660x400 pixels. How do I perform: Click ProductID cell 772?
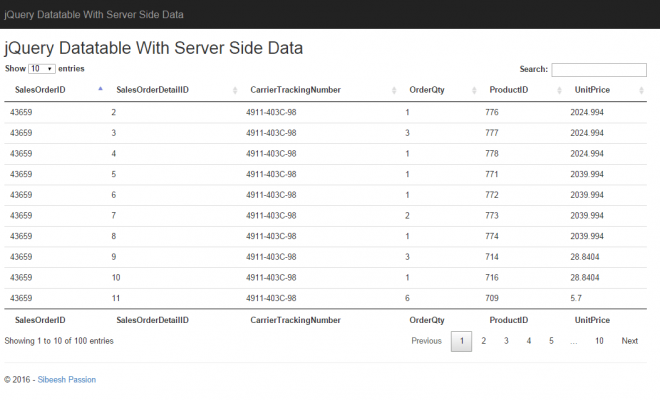(x=492, y=195)
